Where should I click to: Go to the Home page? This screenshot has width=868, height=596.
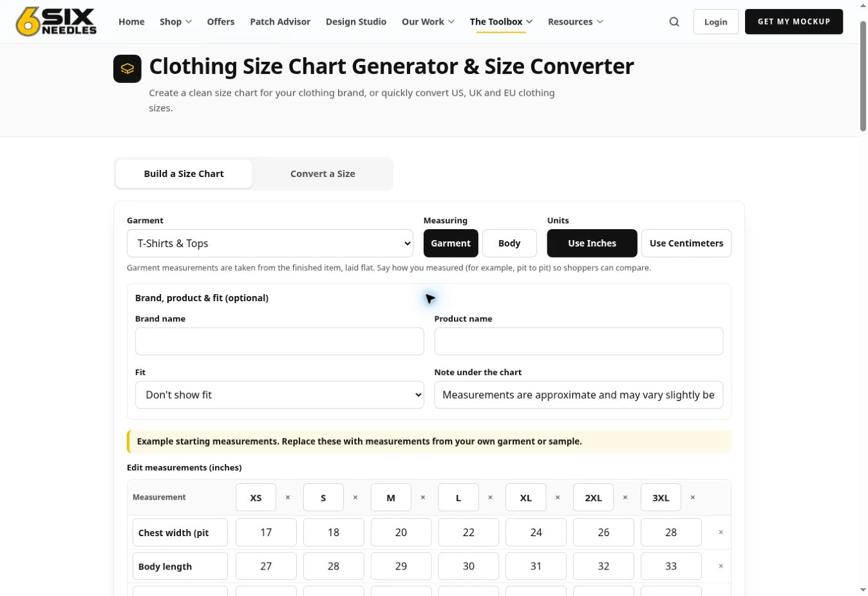tap(131, 22)
